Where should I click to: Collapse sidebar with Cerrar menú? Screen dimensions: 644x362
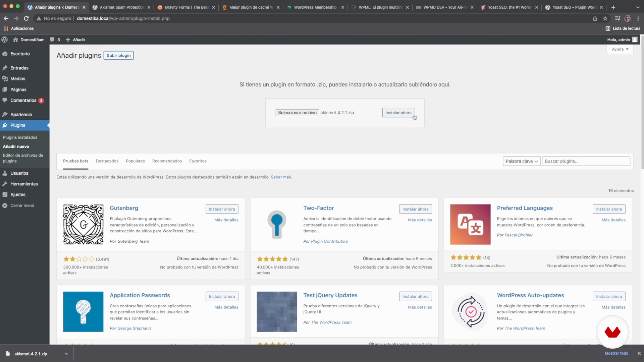tap(22, 205)
